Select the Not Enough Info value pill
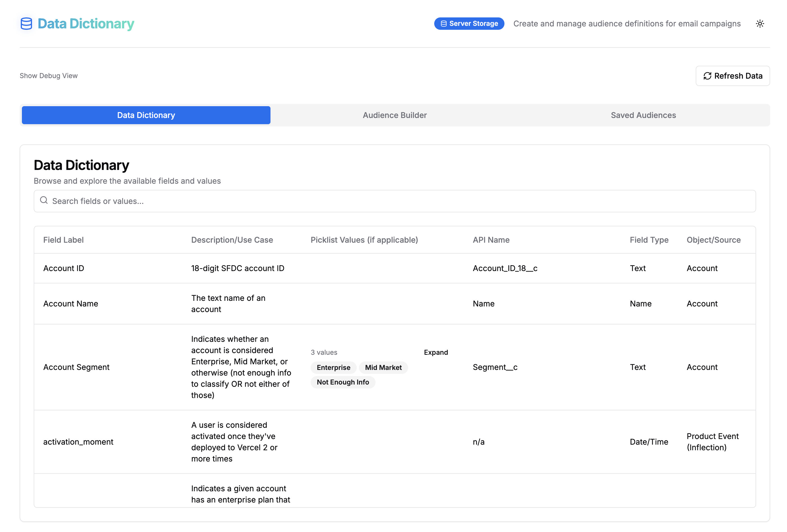This screenshot has width=787, height=532. (343, 382)
